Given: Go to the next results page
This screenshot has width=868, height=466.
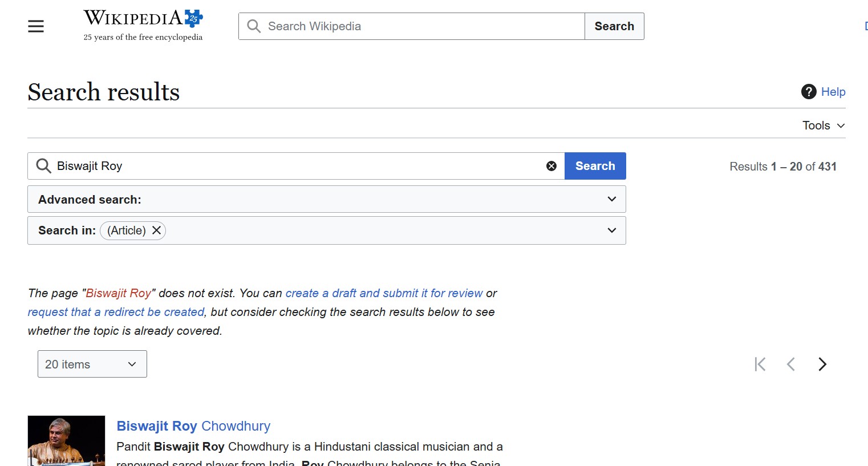Looking at the screenshot, I should (822, 364).
